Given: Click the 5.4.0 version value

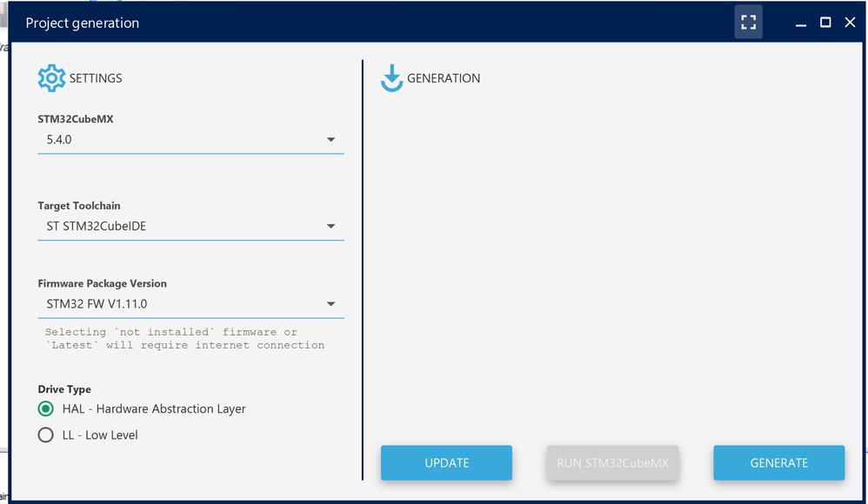Looking at the screenshot, I should 59,139.
